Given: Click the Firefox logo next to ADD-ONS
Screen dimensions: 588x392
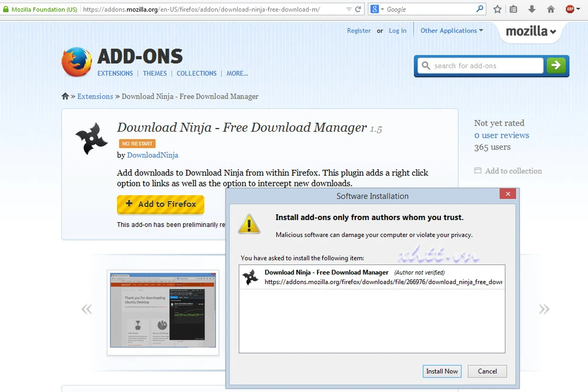Looking at the screenshot, I should (76, 62).
